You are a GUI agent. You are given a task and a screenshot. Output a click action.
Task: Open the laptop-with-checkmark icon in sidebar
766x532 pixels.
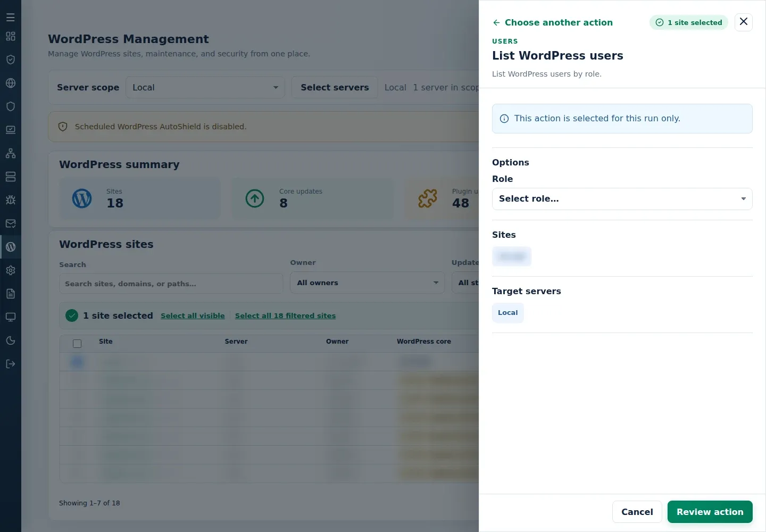point(11,130)
